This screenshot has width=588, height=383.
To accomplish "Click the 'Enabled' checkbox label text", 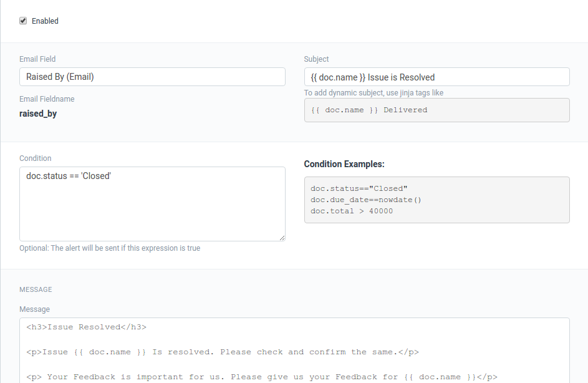I will pos(45,21).
